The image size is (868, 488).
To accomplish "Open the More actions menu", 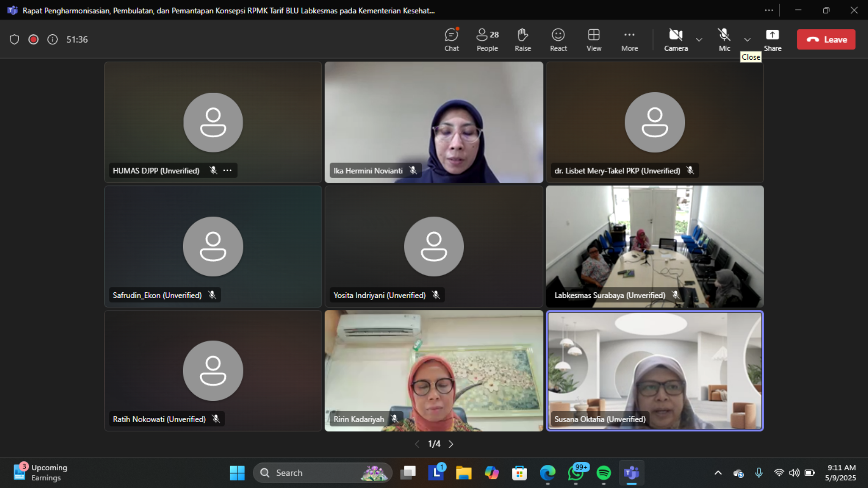I will (x=629, y=40).
